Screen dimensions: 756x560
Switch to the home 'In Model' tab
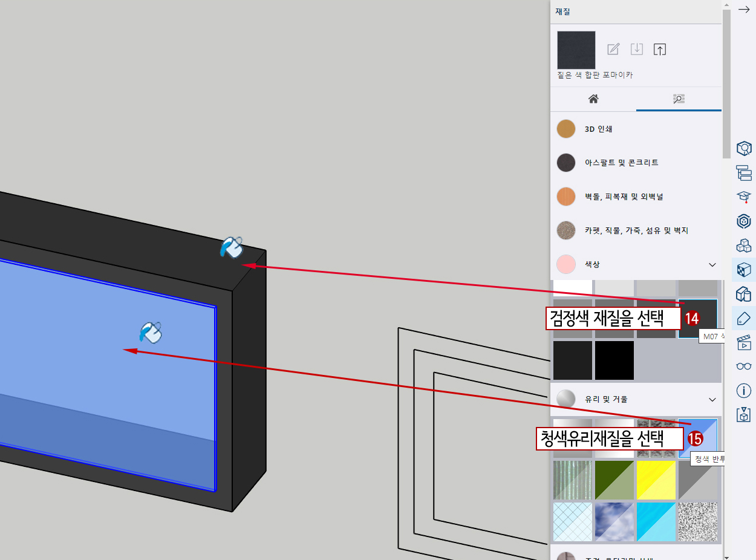[x=593, y=99]
